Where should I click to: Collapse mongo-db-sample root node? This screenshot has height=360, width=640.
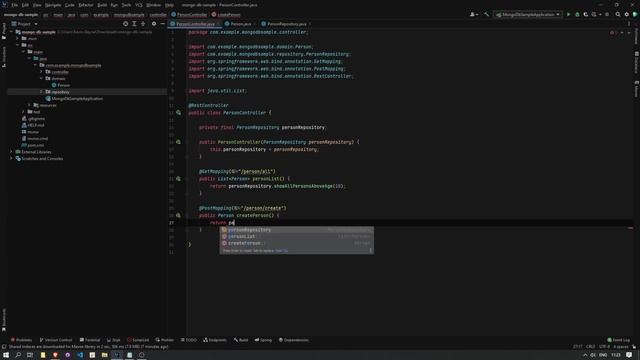coord(11,32)
